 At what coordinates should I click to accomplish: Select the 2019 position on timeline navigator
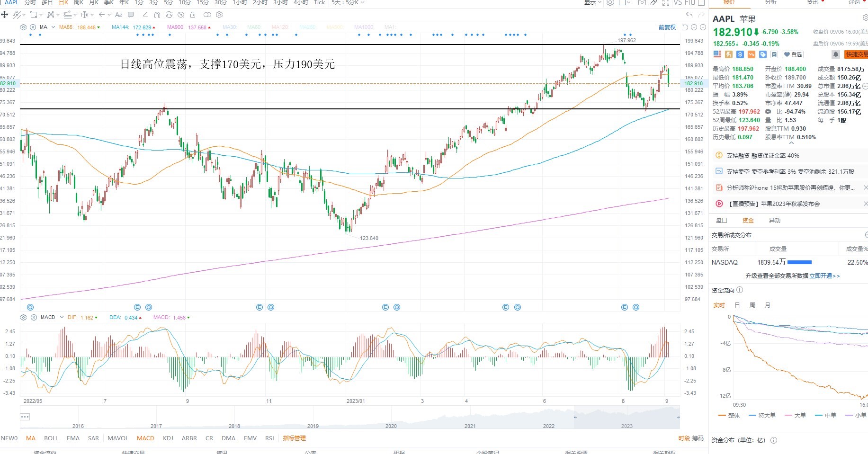(x=313, y=426)
